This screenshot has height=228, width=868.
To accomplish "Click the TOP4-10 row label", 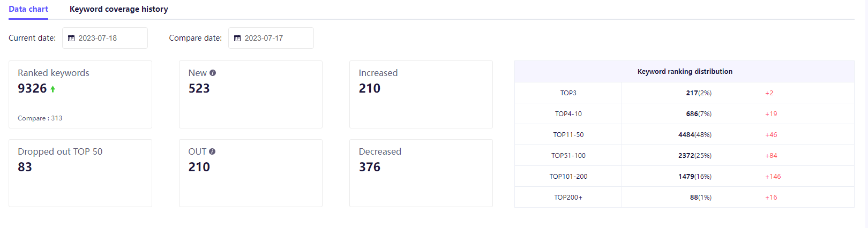I will pyautogui.click(x=568, y=113).
